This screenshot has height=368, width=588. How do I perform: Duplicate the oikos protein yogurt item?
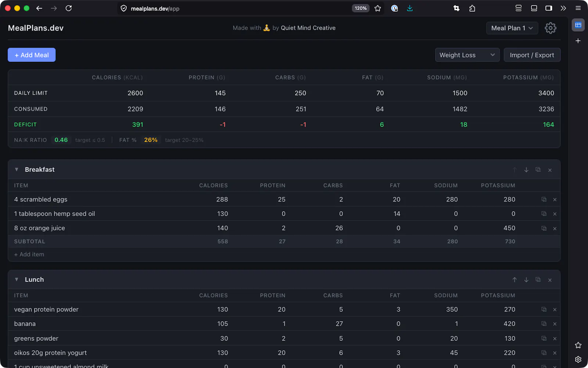pyautogui.click(x=544, y=353)
